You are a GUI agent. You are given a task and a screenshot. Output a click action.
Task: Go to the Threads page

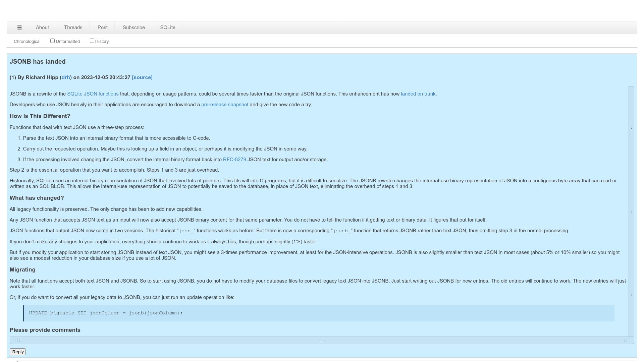point(73,27)
